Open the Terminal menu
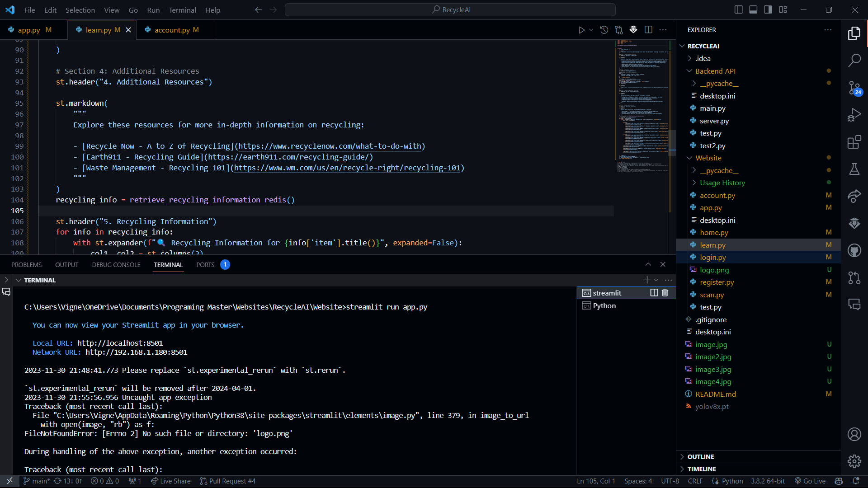This screenshot has height=488, width=868. coord(182,10)
